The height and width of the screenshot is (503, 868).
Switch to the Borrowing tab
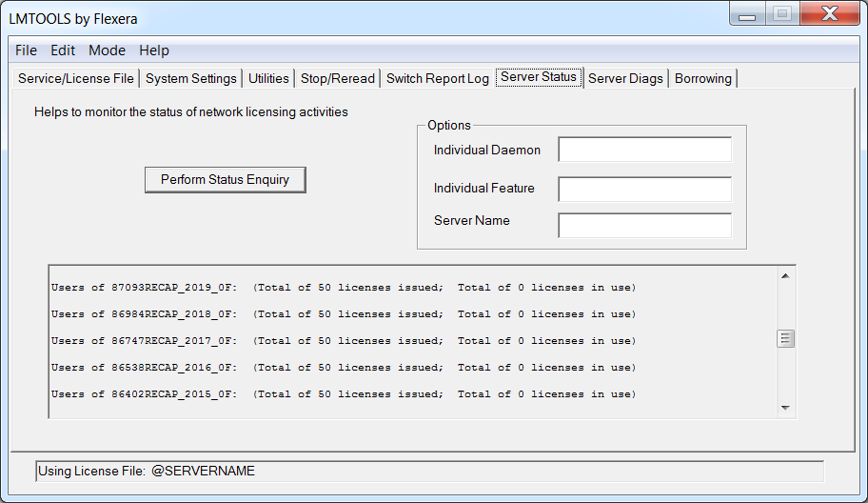[703, 79]
